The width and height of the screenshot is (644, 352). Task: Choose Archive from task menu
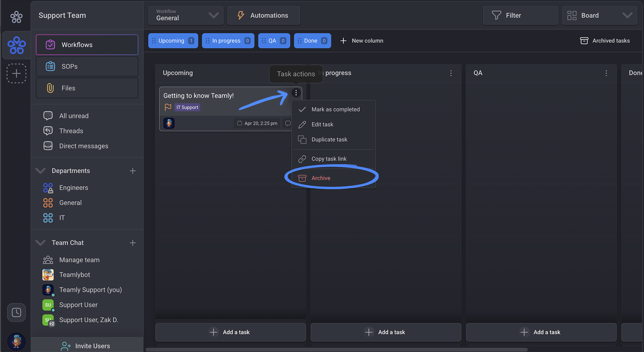pos(334,178)
